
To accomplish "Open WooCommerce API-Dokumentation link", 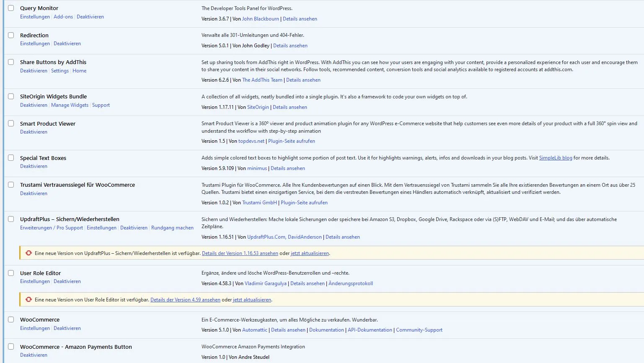I will [x=370, y=330].
